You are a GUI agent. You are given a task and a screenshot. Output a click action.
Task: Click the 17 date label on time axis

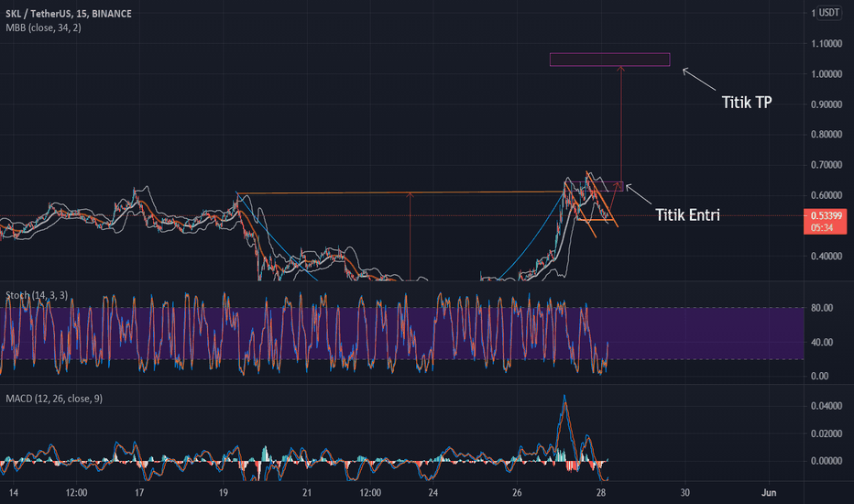(139, 493)
